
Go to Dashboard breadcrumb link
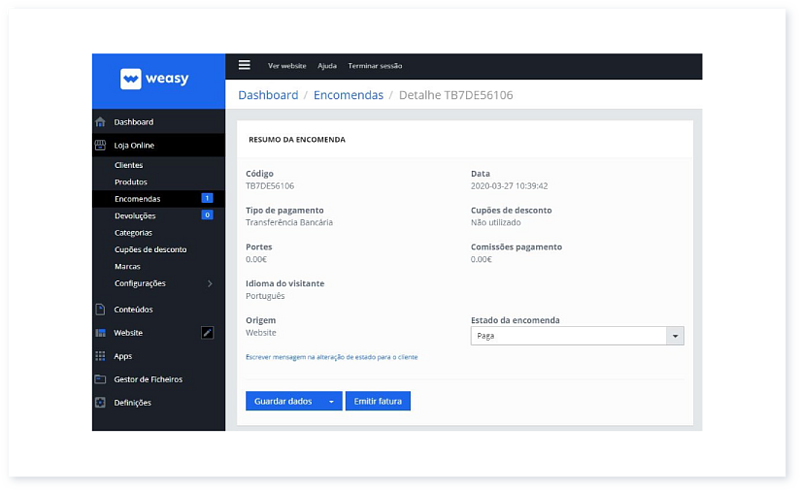(268, 95)
